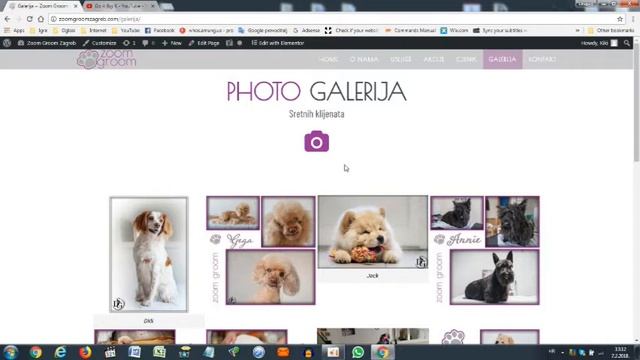Screen dimensions: 640x360
Task: Open the browser home page icon
Action: pyautogui.click(x=41, y=19)
